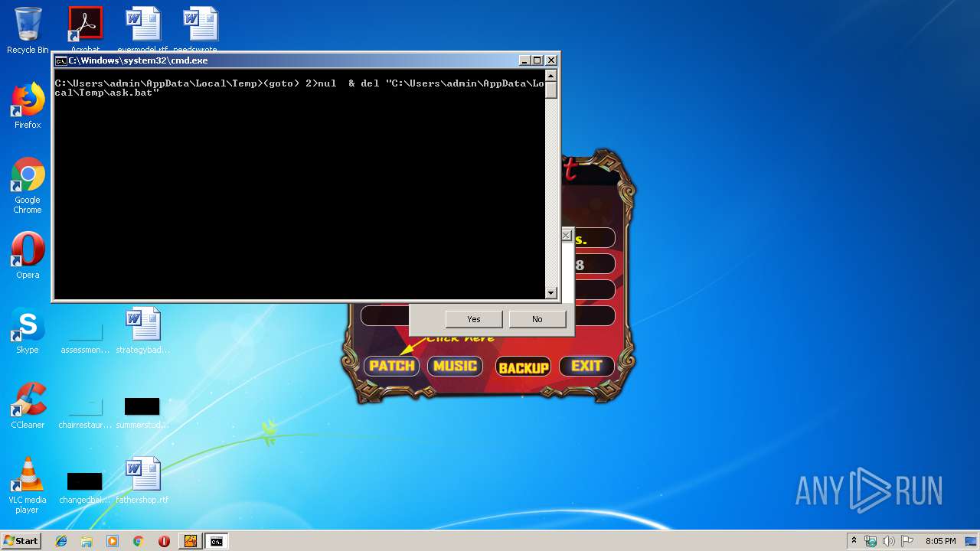Switch to the patcher app in taskbar
The height and width of the screenshot is (551, 980).
(x=190, y=541)
